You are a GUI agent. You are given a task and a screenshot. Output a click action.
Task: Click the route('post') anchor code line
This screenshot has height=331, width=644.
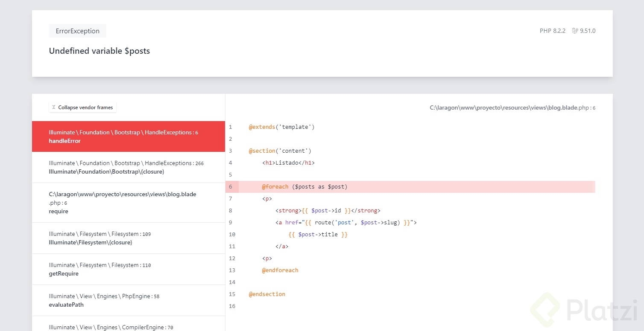(345, 223)
